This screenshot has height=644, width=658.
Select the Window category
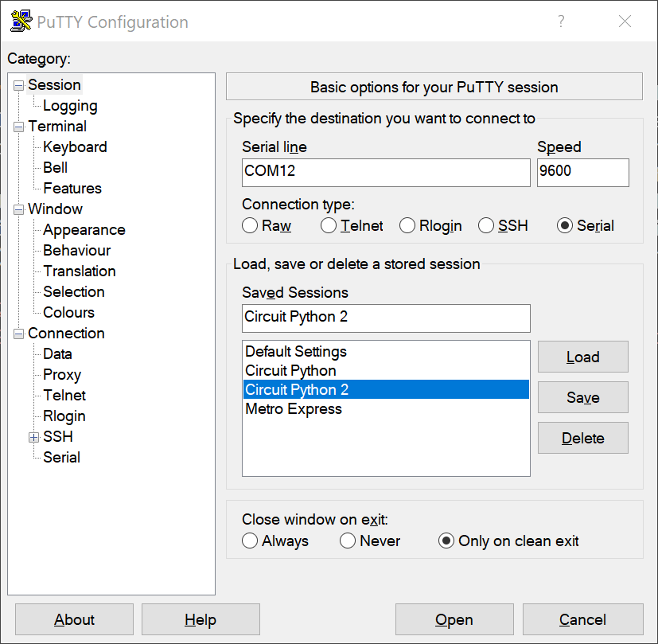pyautogui.click(x=55, y=209)
